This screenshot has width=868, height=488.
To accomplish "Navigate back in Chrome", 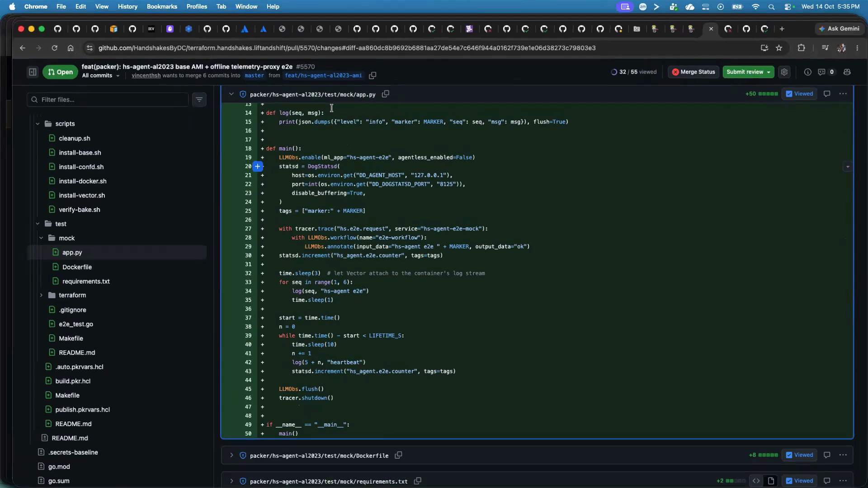I will click(23, 48).
